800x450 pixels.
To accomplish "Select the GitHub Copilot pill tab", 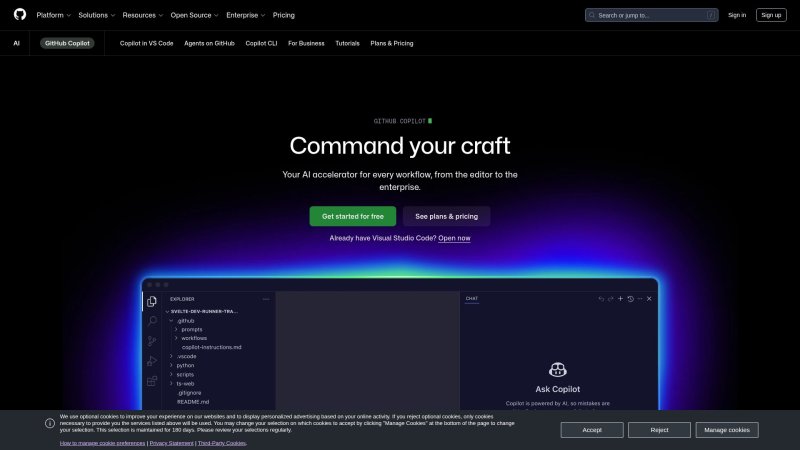I will [x=67, y=43].
